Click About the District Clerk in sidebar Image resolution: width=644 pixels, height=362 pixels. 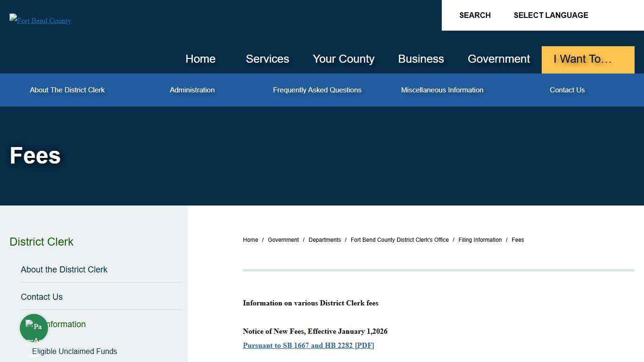pos(64,269)
